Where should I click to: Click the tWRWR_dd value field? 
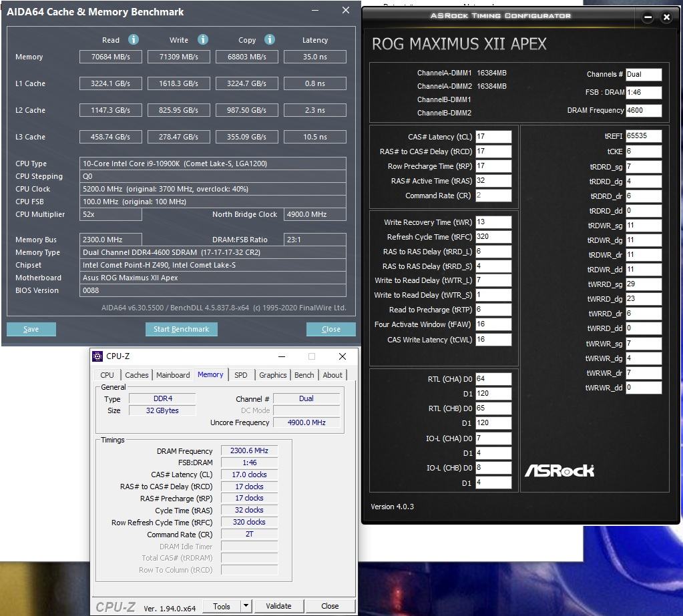644,388
